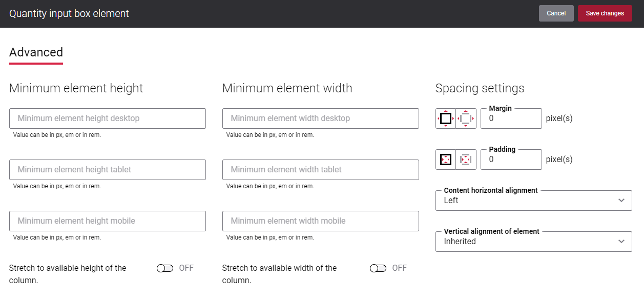Click the Minimum element width mobile field
This screenshot has width=644, height=298.
tap(321, 221)
